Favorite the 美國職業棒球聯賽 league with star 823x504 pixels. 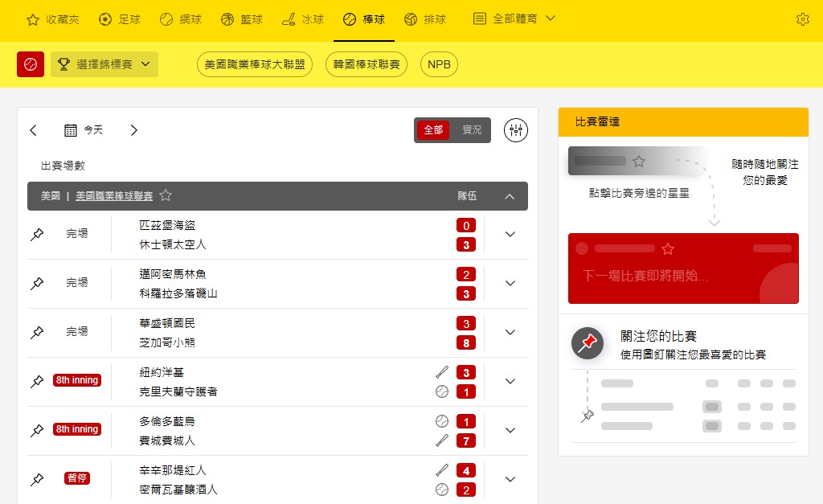(x=166, y=195)
